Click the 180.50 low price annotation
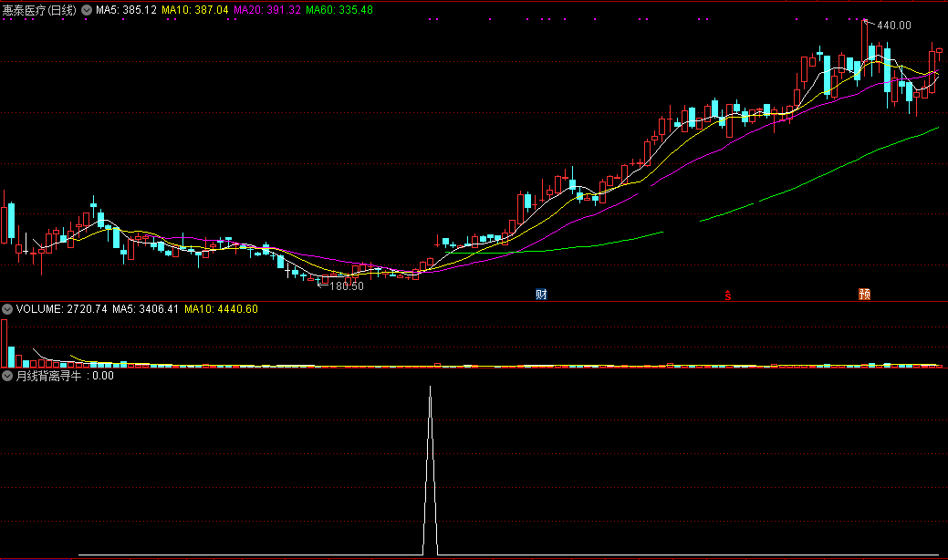 pyautogui.click(x=347, y=286)
